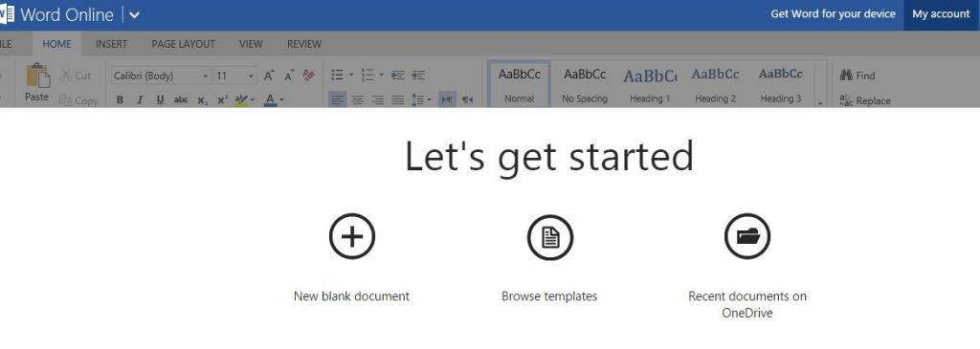Open the highlight color dropdown arrow
This screenshot has width=980, height=349.
point(253,99)
